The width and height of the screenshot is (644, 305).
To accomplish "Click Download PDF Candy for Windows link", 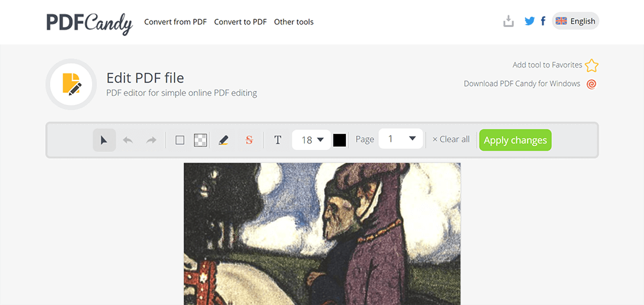I will (522, 84).
